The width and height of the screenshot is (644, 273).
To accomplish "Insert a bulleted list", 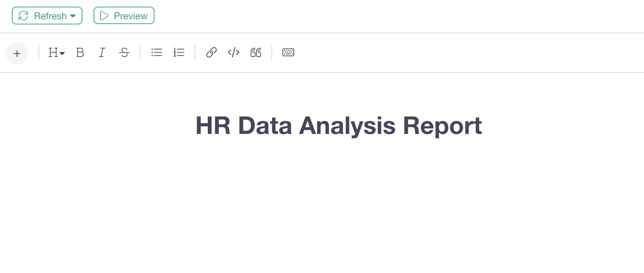I will point(157,53).
